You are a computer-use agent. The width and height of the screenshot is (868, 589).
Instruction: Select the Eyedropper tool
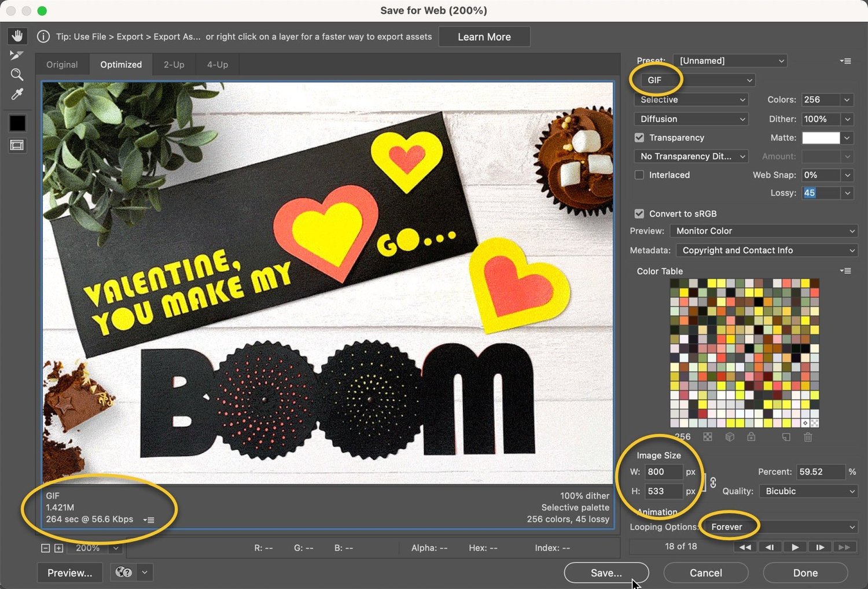point(17,94)
